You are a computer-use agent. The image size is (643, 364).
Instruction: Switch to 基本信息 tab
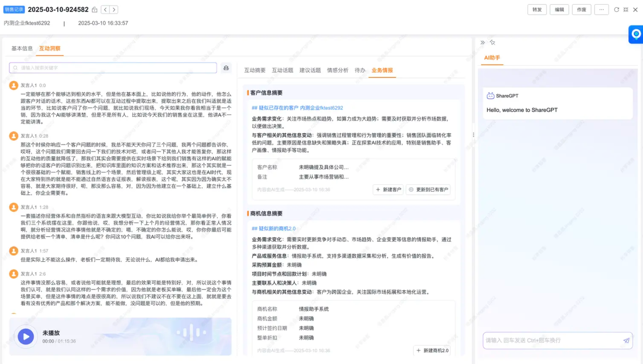pyautogui.click(x=22, y=48)
